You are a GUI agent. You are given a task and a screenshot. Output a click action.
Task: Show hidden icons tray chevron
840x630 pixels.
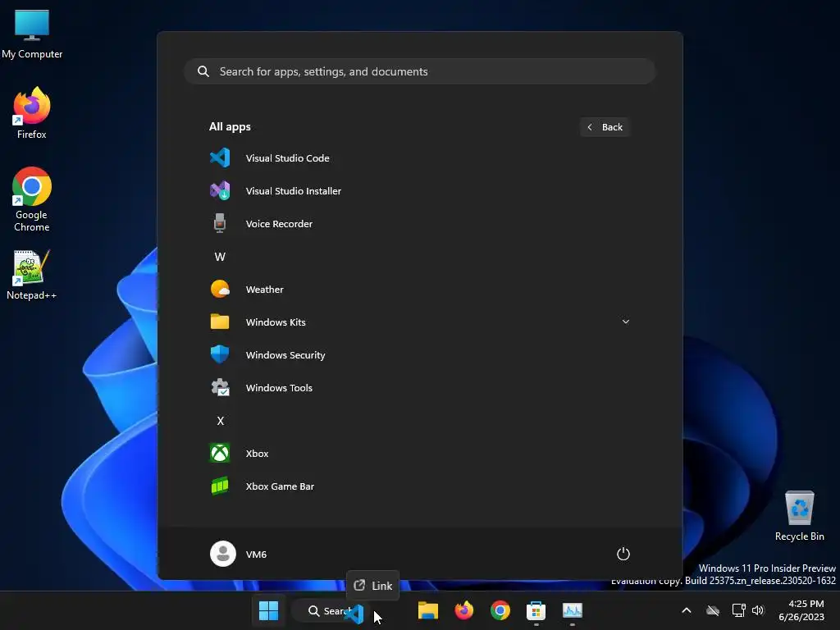(x=687, y=610)
